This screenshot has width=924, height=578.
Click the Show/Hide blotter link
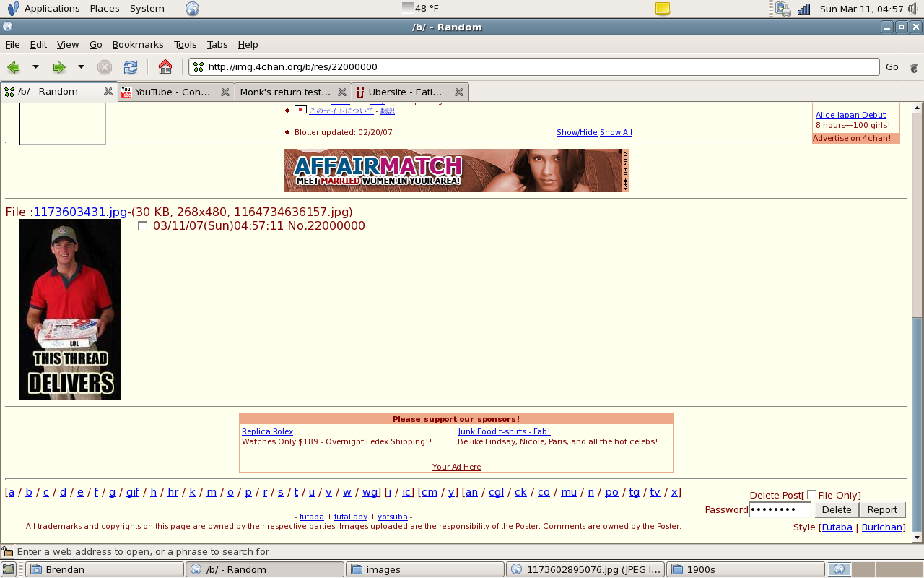coord(577,132)
